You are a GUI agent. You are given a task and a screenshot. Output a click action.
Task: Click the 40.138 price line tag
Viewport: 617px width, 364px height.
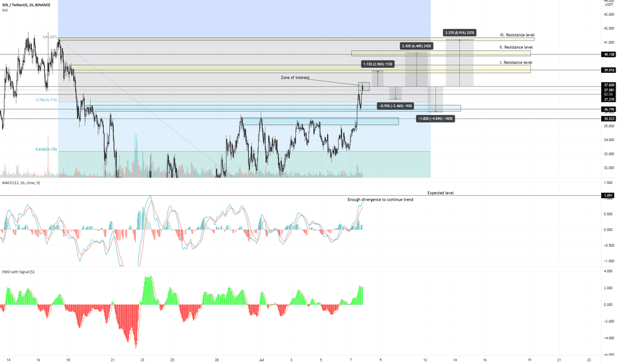609,55
